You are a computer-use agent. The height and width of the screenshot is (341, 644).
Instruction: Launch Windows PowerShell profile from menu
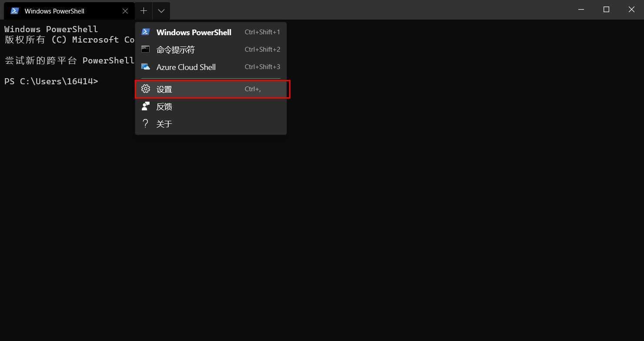[x=211, y=32]
